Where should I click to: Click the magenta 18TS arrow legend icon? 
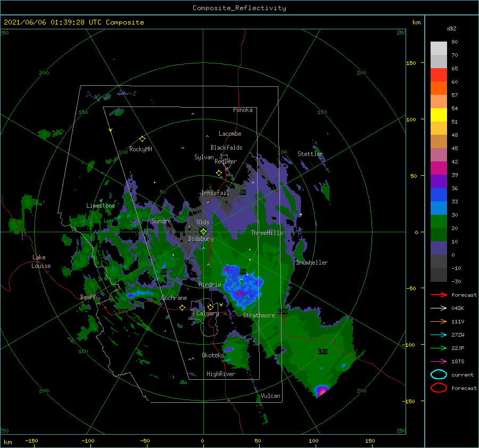(439, 362)
